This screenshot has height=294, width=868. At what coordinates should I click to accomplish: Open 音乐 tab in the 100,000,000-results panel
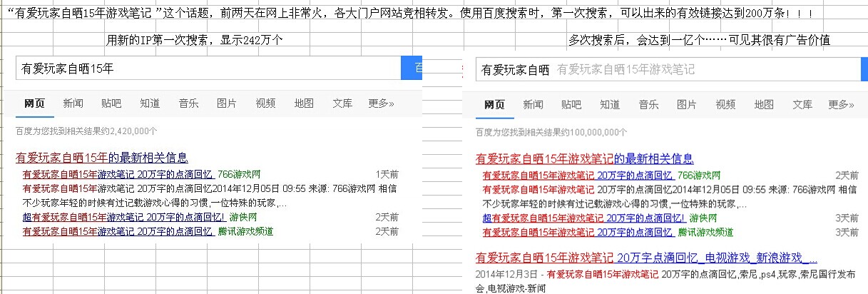pyautogui.click(x=648, y=104)
